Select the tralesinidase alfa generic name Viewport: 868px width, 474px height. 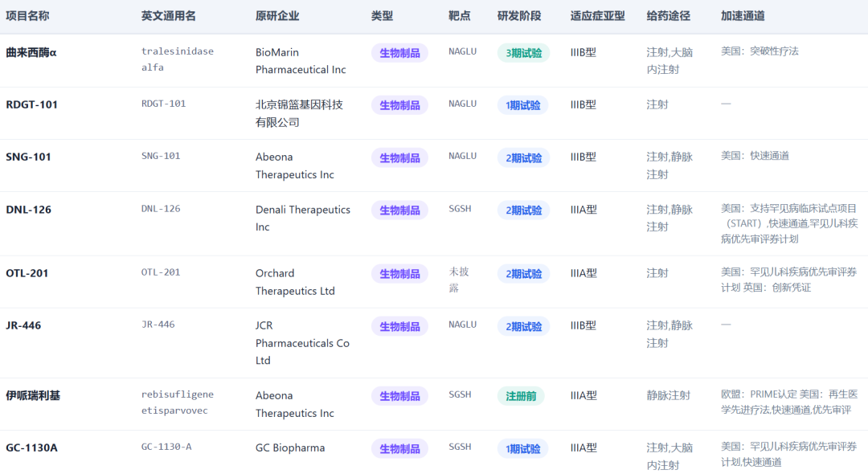(x=177, y=59)
